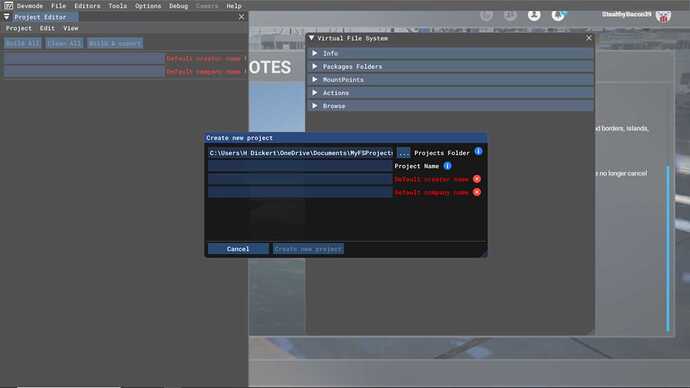Open the Tools menu
690x388 pixels.
click(x=117, y=6)
